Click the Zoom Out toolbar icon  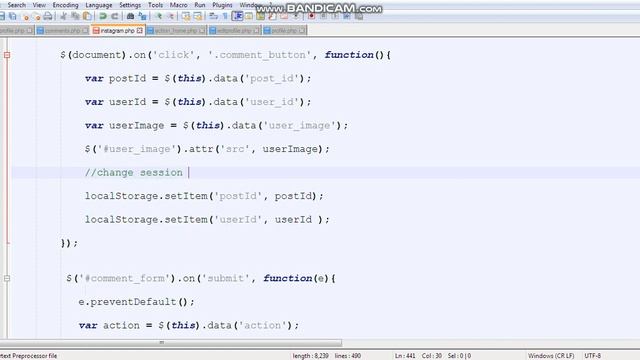pos(171,16)
